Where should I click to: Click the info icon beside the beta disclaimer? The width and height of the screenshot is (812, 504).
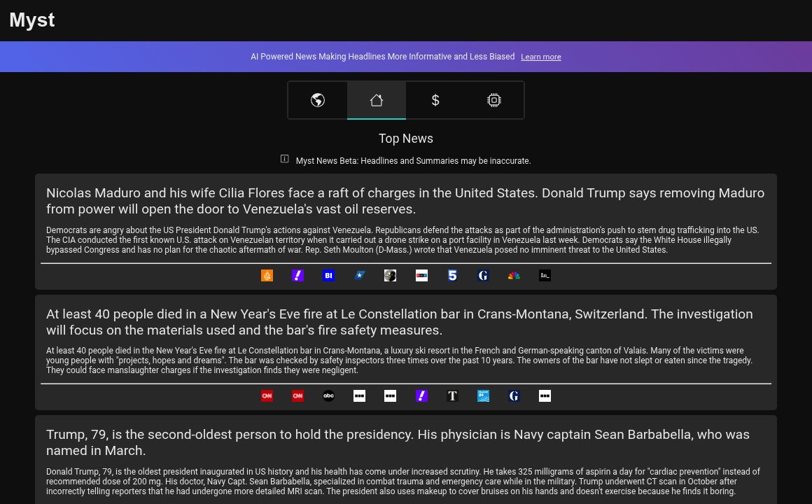(284, 159)
